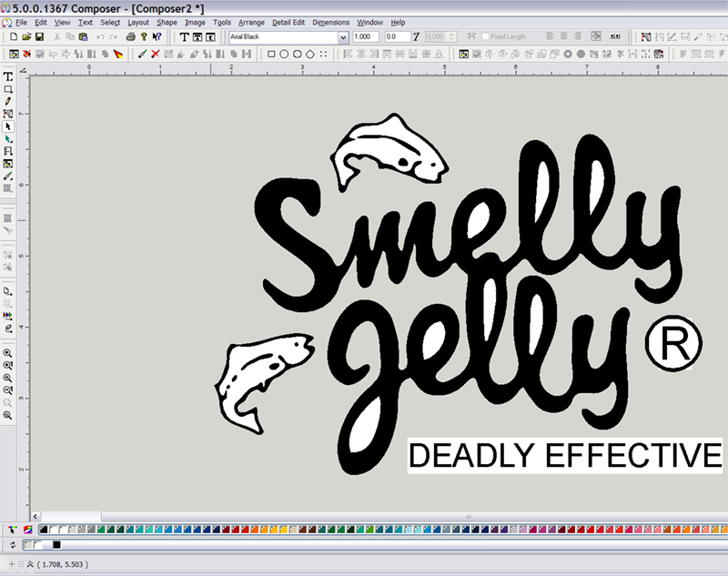Click the bottom-most magnifier zoom icon
Image resolution: width=728 pixels, height=576 pixels.
pos(7,416)
